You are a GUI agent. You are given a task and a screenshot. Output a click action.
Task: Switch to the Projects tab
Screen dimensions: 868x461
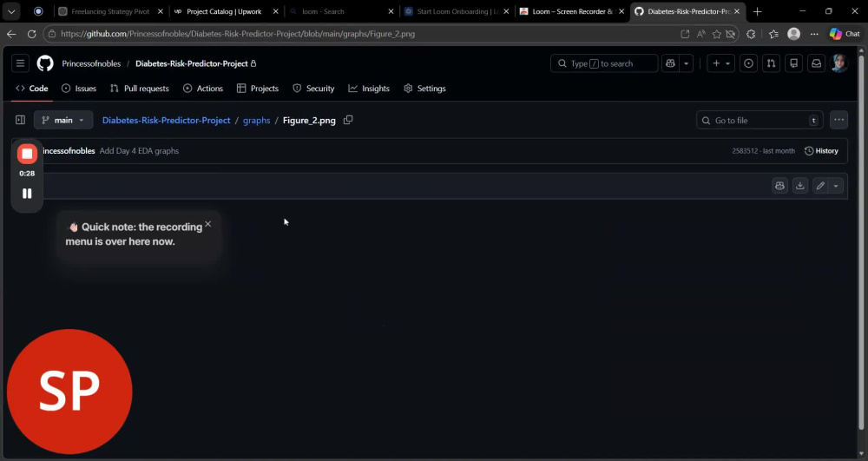(258, 89)
